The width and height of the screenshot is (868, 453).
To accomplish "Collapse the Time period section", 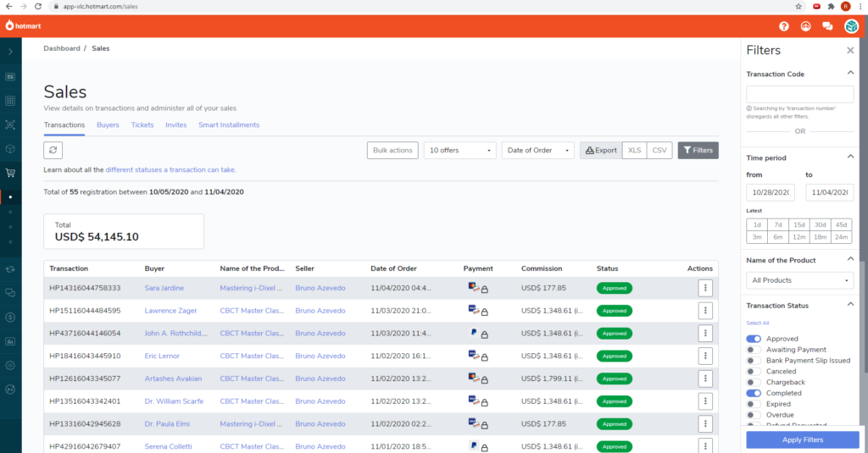I will [x=850, y=157].
